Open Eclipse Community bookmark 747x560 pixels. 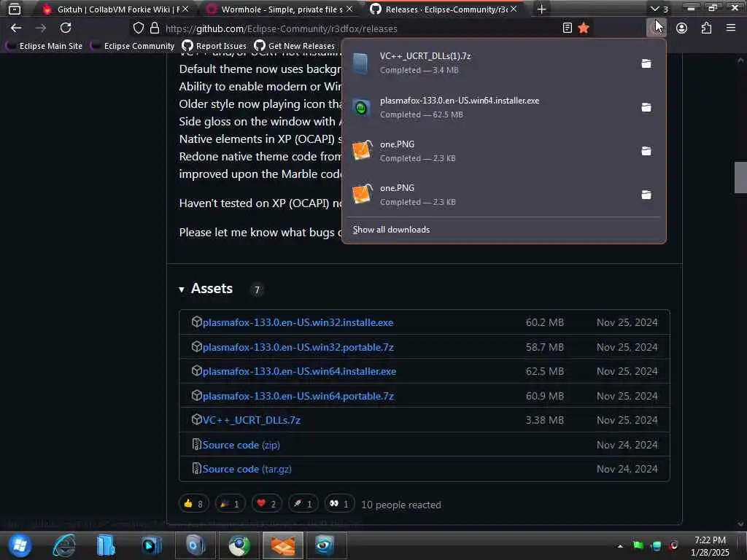tap(133, 46)
